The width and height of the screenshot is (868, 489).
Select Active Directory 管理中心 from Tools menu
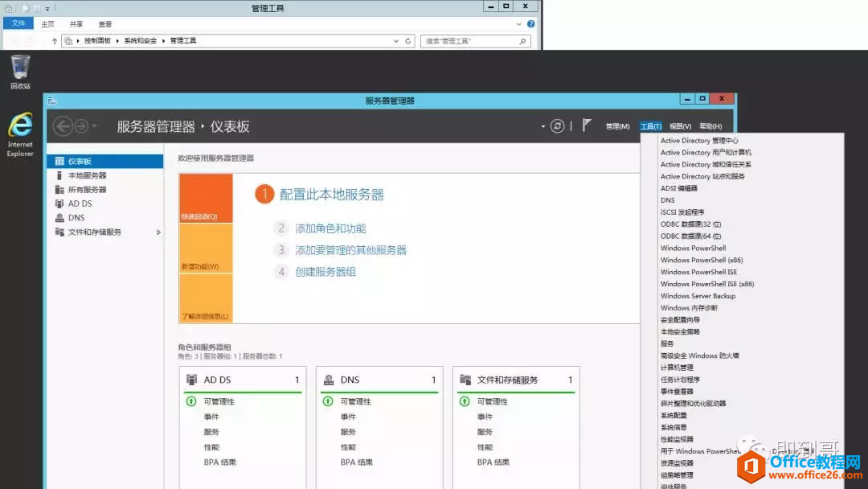[x=698, y=141]
